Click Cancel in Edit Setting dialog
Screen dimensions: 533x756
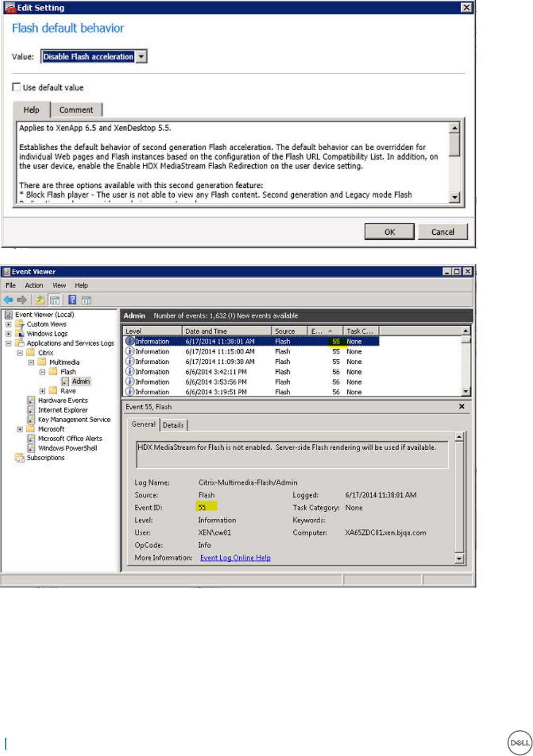(442, 232)
